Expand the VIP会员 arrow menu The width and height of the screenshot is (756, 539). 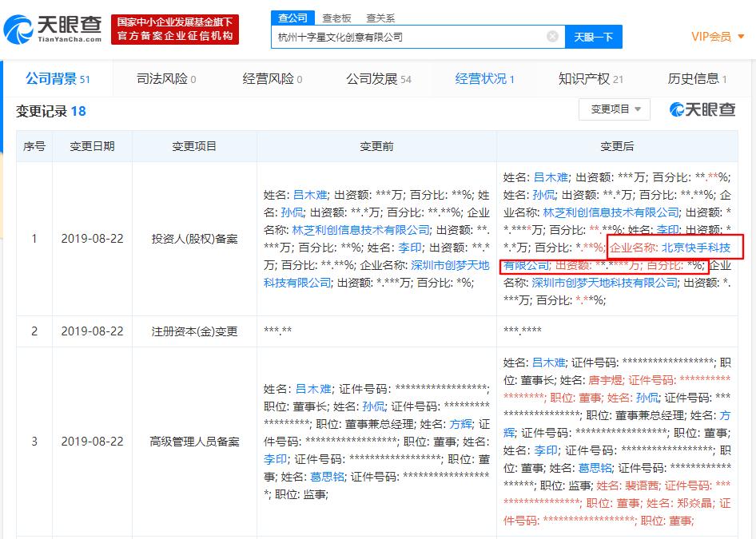(x=741, y=37)
